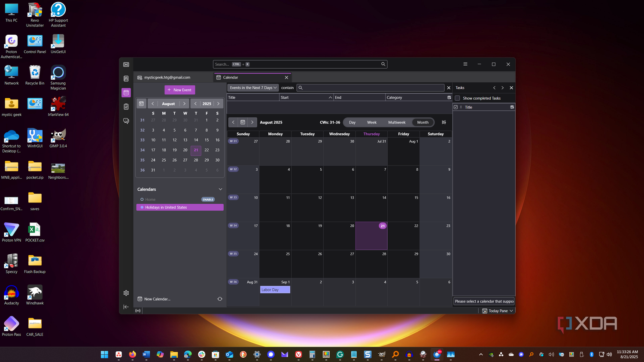This screenshot has width=644, height=362.
Task: Open calendar view layout control icon
Action: coord(444,122)
